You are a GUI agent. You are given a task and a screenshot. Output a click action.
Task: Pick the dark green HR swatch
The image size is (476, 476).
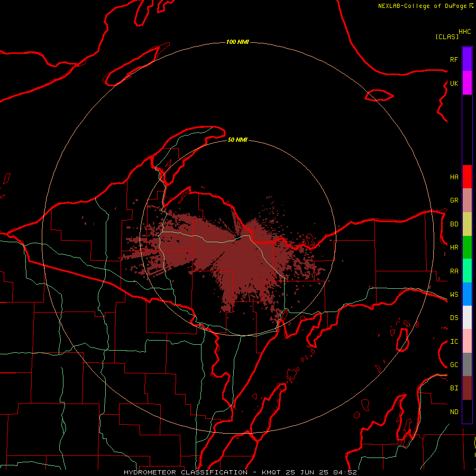467,248
